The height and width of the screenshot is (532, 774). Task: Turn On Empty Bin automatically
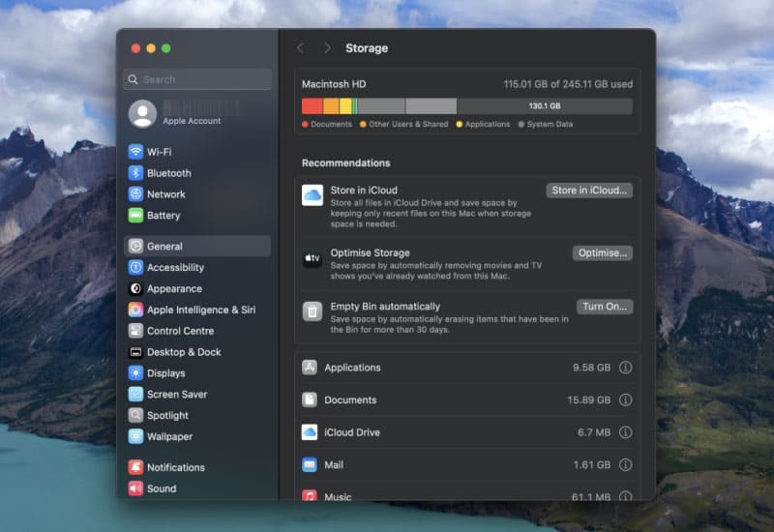(605, 307)
